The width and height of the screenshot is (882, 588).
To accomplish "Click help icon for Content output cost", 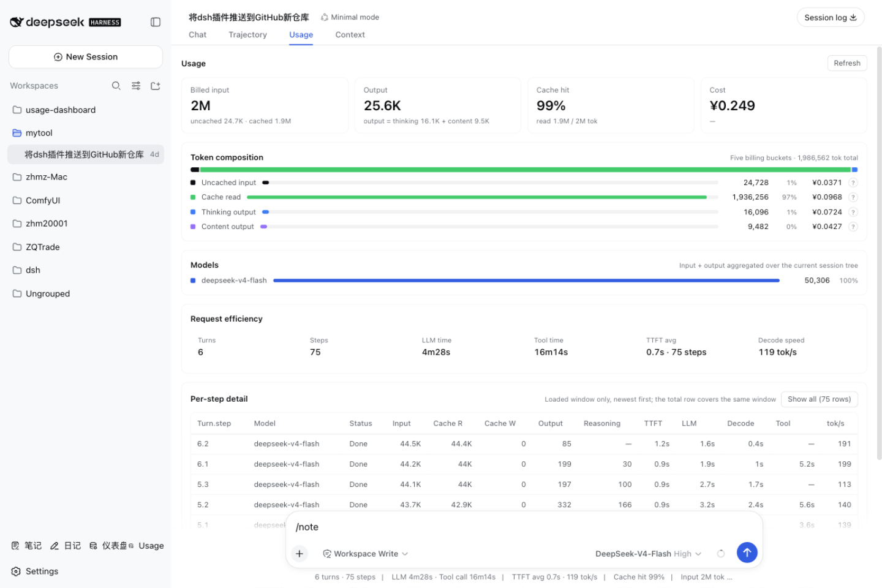I will pos(853,227).
